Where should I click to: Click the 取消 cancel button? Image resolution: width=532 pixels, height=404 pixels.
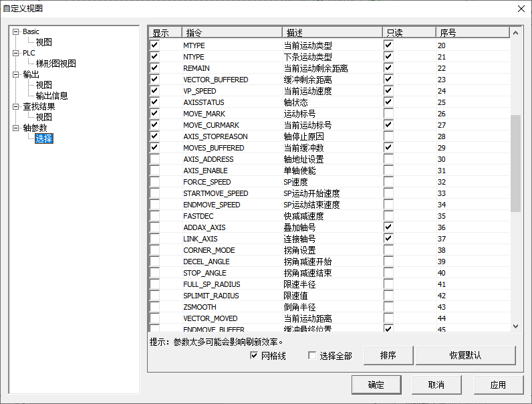point(436,385)
